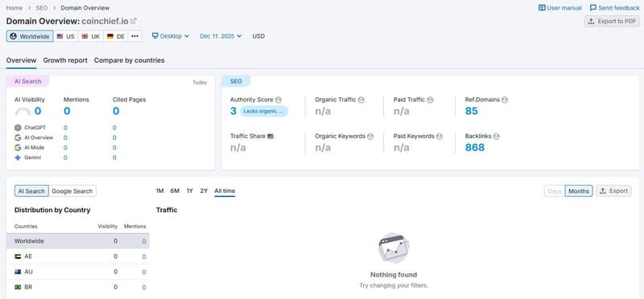Click the Cited Pages value 0

point(116,111)
